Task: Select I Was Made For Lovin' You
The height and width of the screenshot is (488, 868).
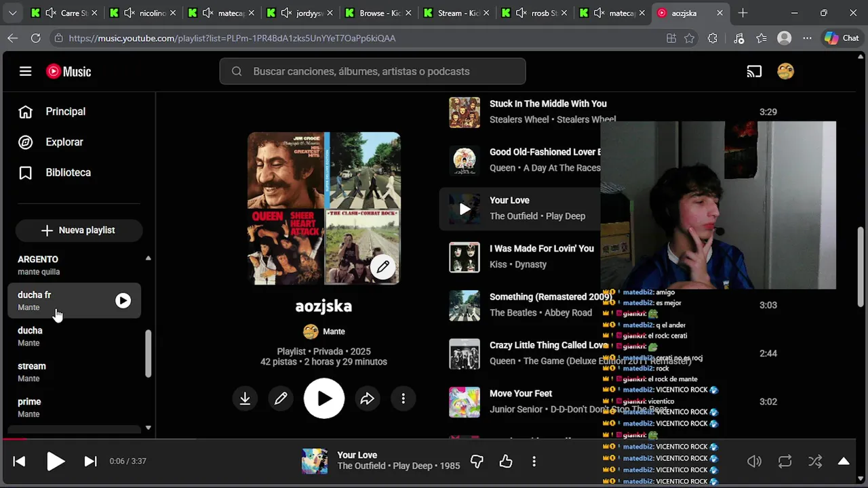Action: coord(541,249)
